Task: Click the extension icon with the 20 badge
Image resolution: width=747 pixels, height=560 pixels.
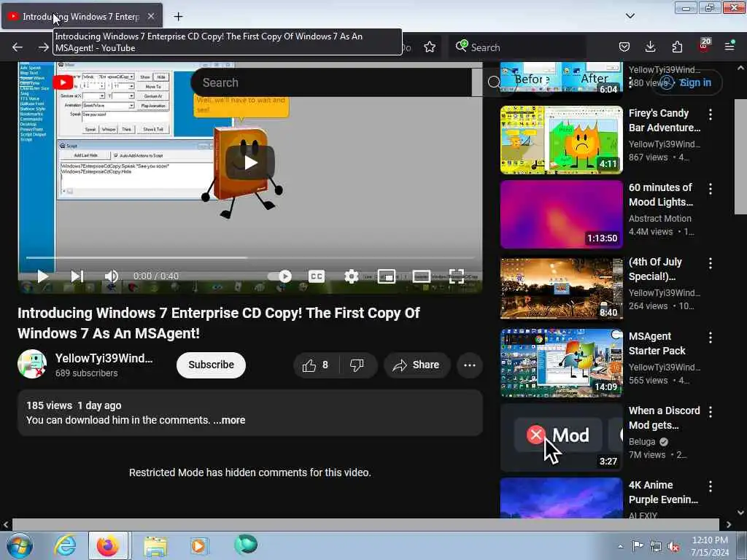Action: point(704,45)
